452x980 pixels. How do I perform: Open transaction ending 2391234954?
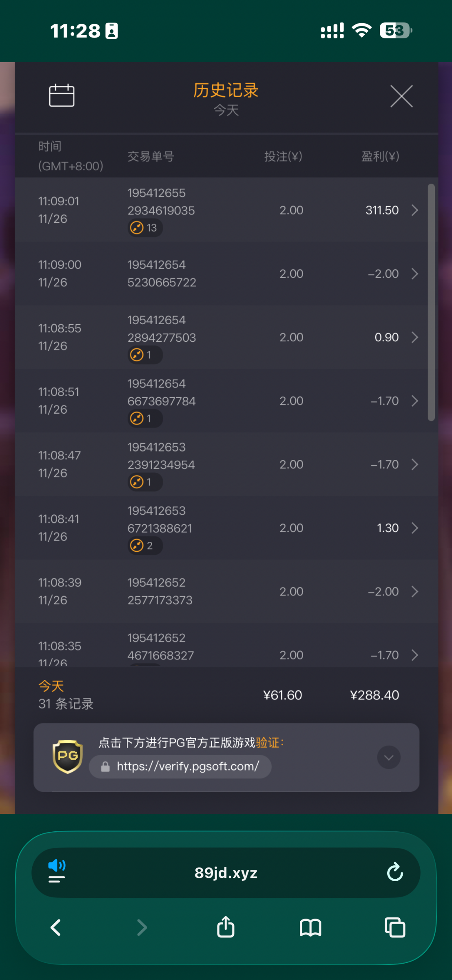220,464
